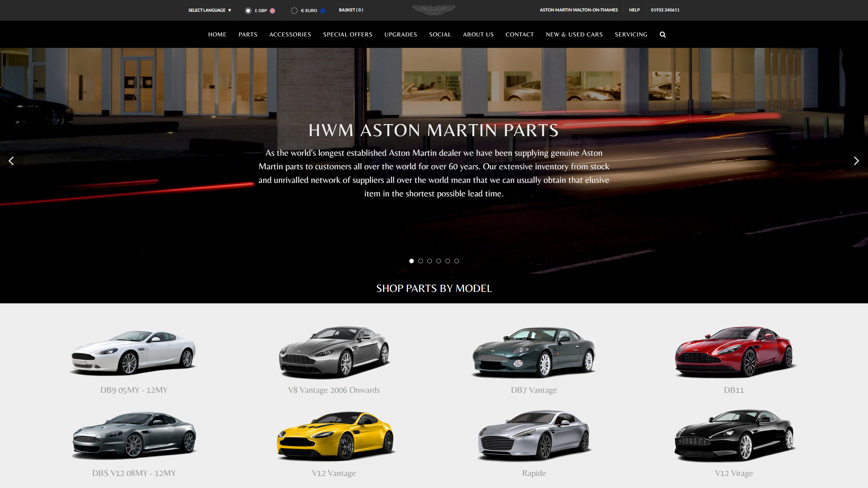This screenshot has height=488, width=868.
Task: Expand the Accessories menu
Action: 290,34
